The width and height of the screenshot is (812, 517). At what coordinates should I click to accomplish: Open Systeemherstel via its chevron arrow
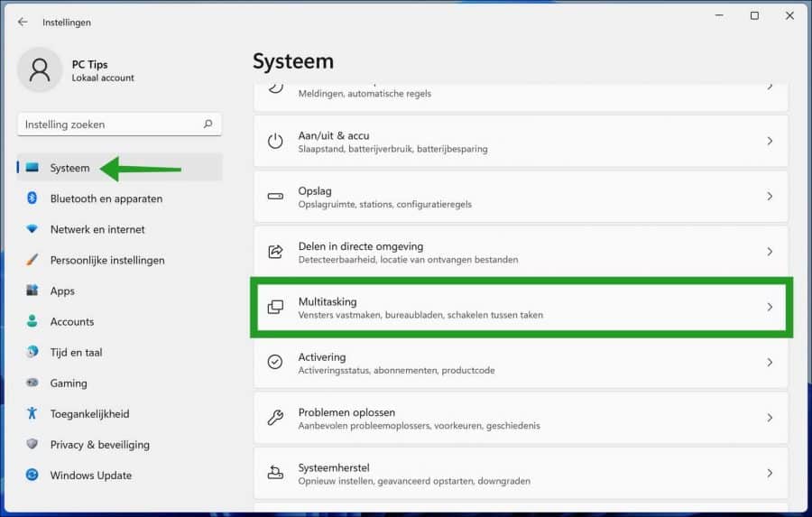click(770, 473)
